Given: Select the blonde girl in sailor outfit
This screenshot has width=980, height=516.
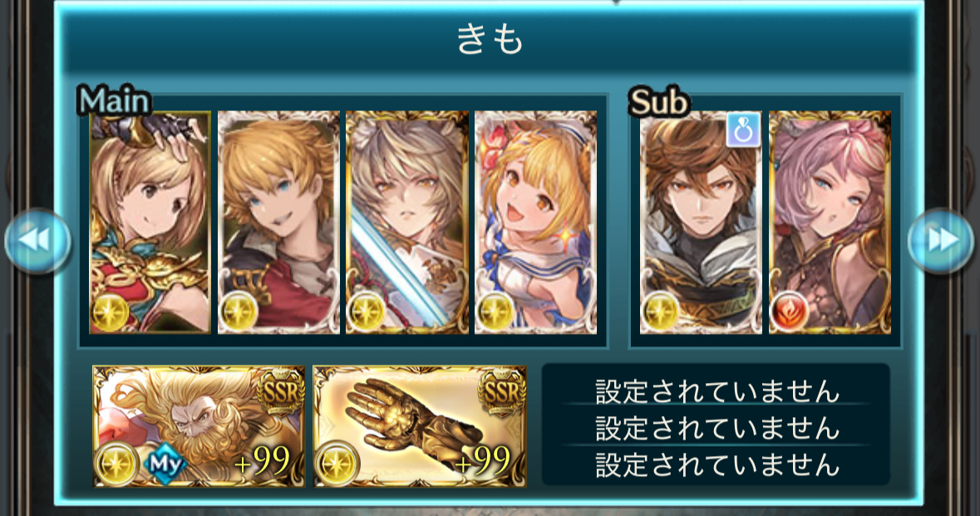Looking at the screenshot, I should click(535, 223).
